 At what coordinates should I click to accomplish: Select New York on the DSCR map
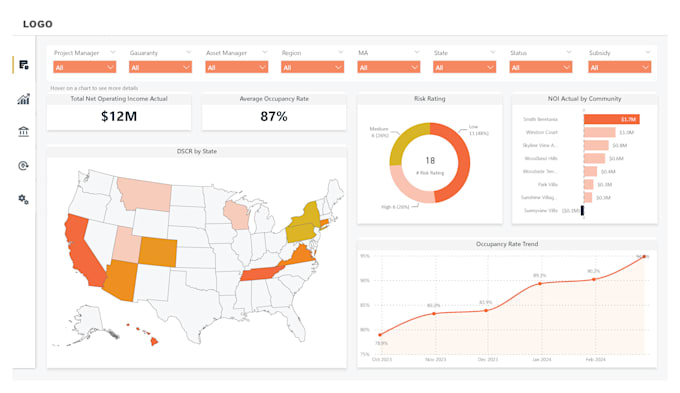point(309,215)
